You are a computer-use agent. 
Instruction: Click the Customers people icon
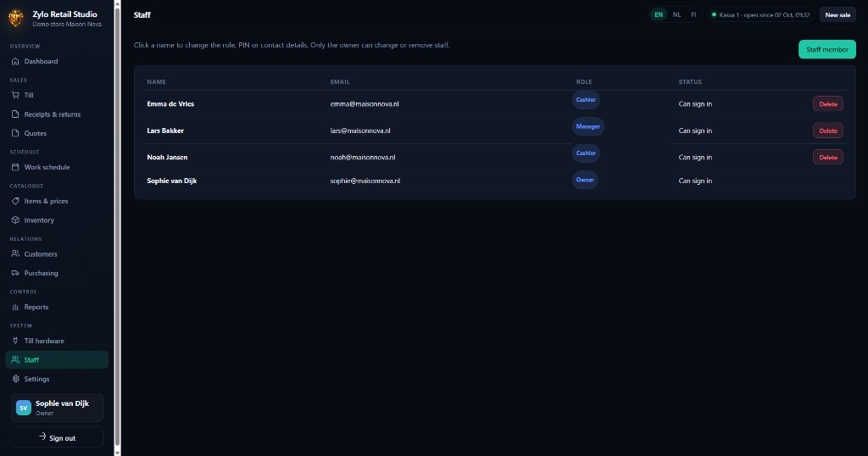[15, 254]
